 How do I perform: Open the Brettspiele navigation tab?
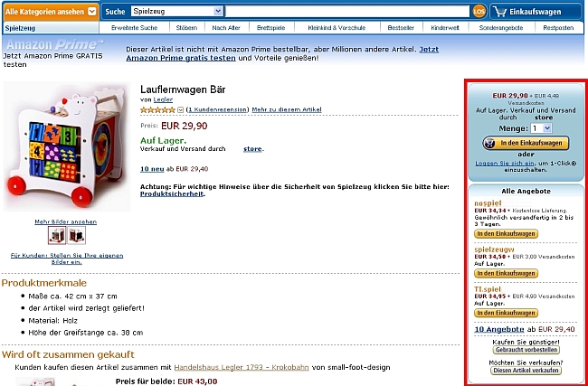(270, 28)
